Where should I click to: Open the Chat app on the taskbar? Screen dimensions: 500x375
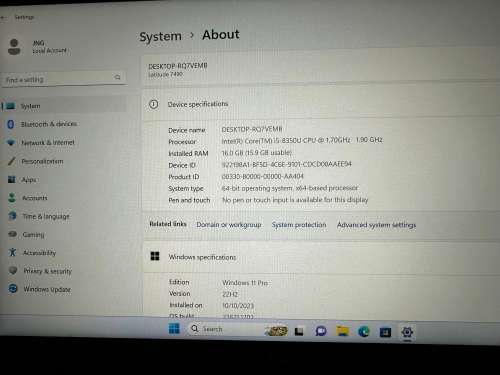(x=321, y=331)
